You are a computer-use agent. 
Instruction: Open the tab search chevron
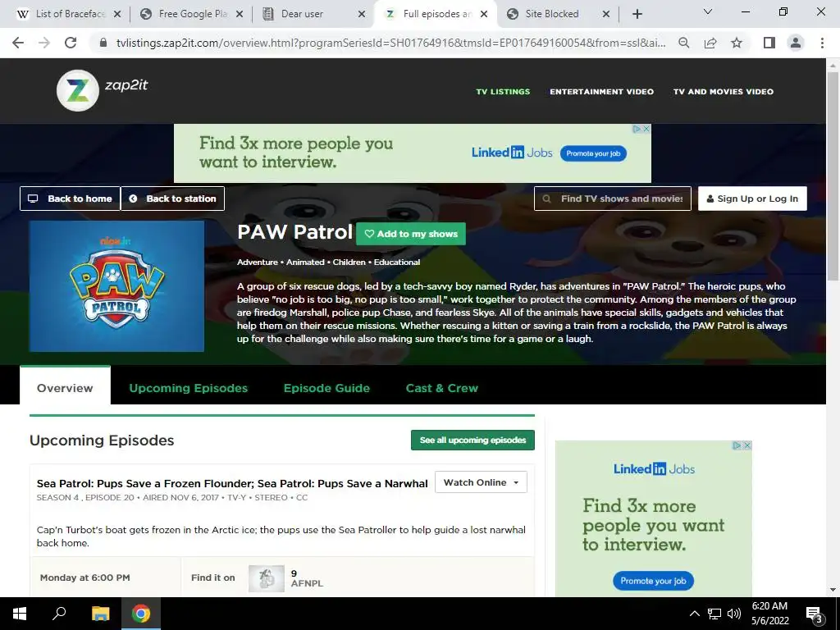click(708, 11)
